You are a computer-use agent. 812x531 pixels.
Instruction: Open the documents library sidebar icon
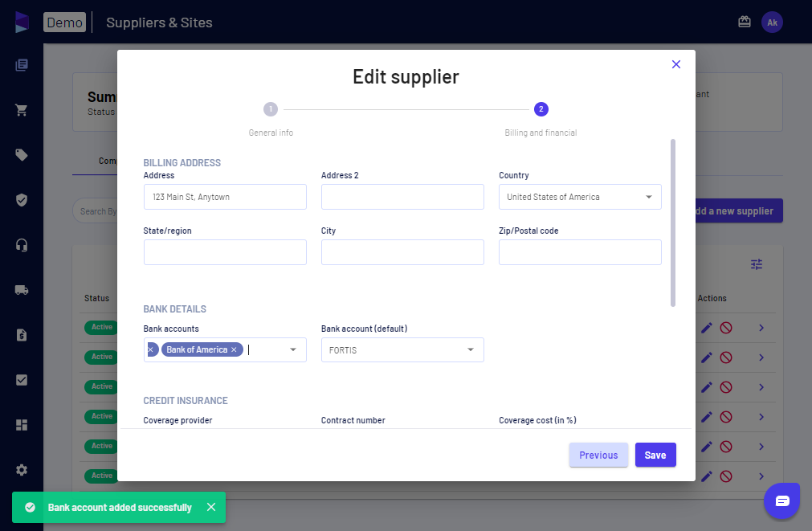point(21,65)
